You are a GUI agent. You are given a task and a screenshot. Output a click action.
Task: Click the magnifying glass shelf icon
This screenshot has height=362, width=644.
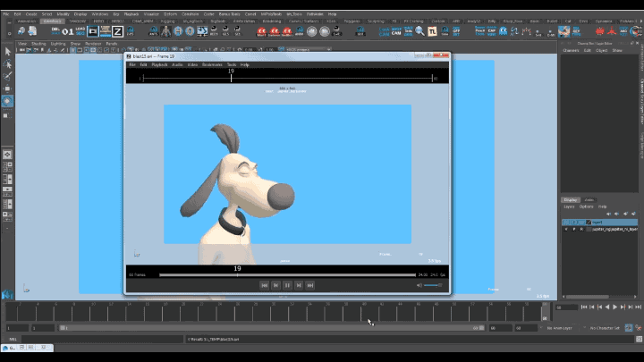point(419,31)
